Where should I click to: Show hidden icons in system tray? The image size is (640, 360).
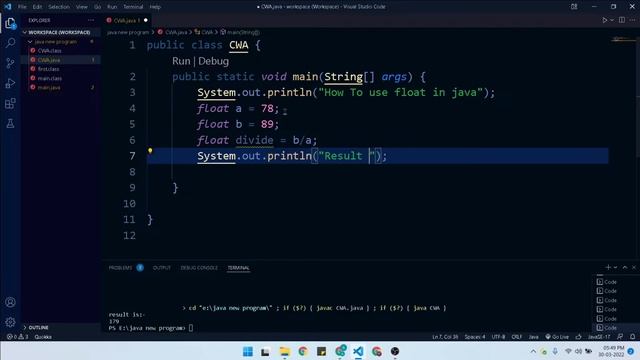click(533, 351)
